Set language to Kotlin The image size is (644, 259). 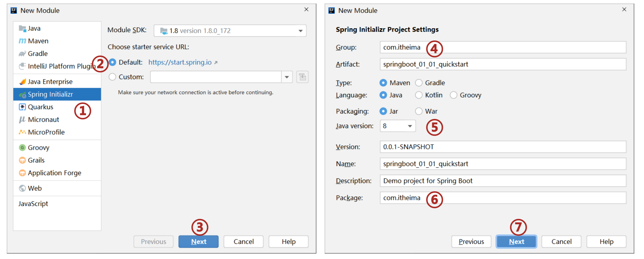[419, 95]
